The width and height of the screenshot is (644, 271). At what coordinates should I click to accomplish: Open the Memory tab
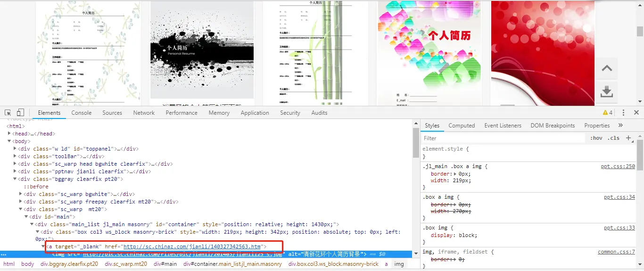click(x=219, y=113)
